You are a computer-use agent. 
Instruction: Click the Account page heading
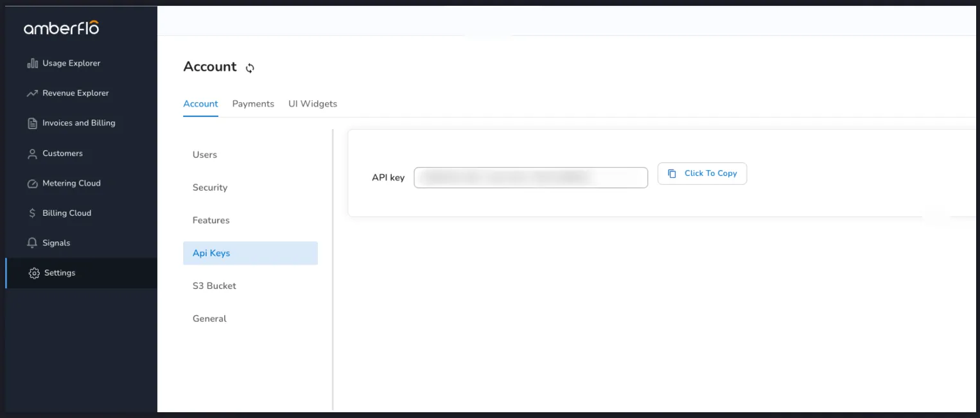(210, 67)
